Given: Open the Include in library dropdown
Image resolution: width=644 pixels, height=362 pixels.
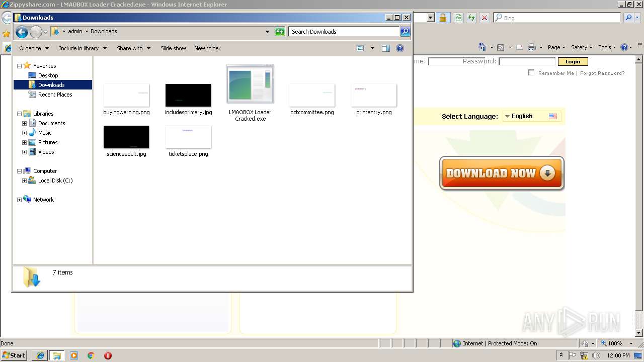Looking at the screenshot, I should pos(83,48).
